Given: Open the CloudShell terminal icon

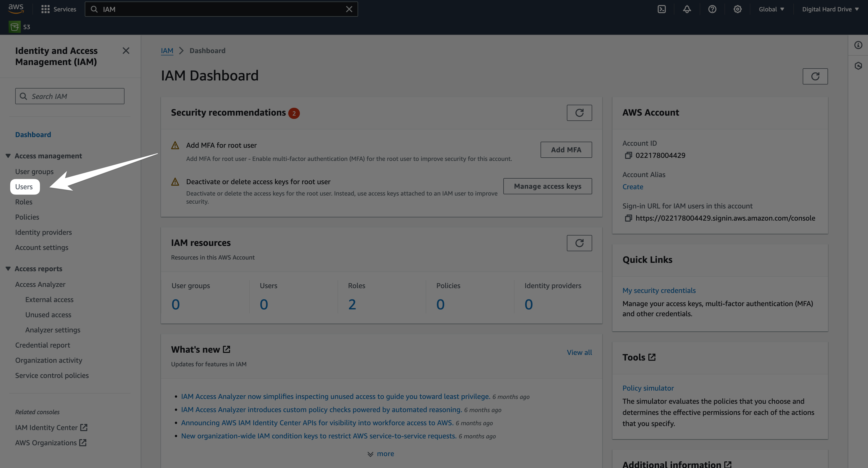Looking at the screenshot, I should [662, 9].
